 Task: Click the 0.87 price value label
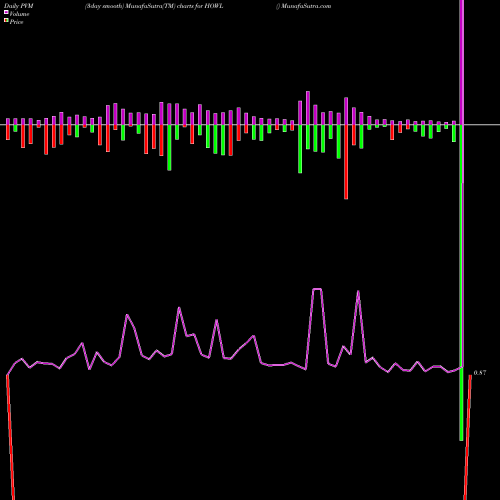point(480,373)
